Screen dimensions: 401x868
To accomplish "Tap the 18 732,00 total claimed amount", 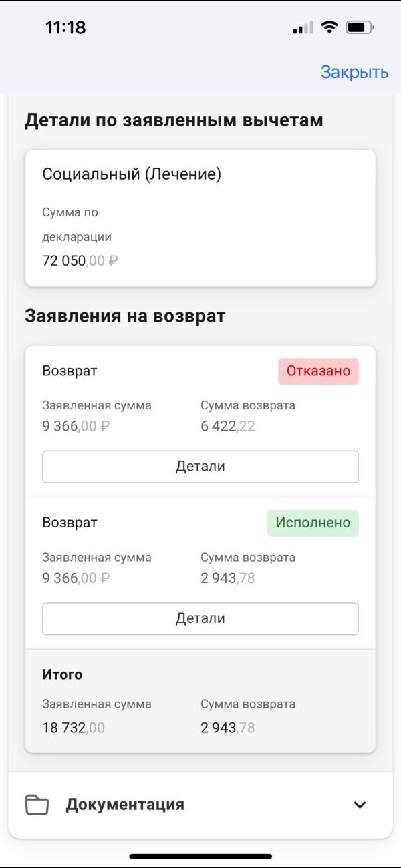I will click(x=74, y=728).
